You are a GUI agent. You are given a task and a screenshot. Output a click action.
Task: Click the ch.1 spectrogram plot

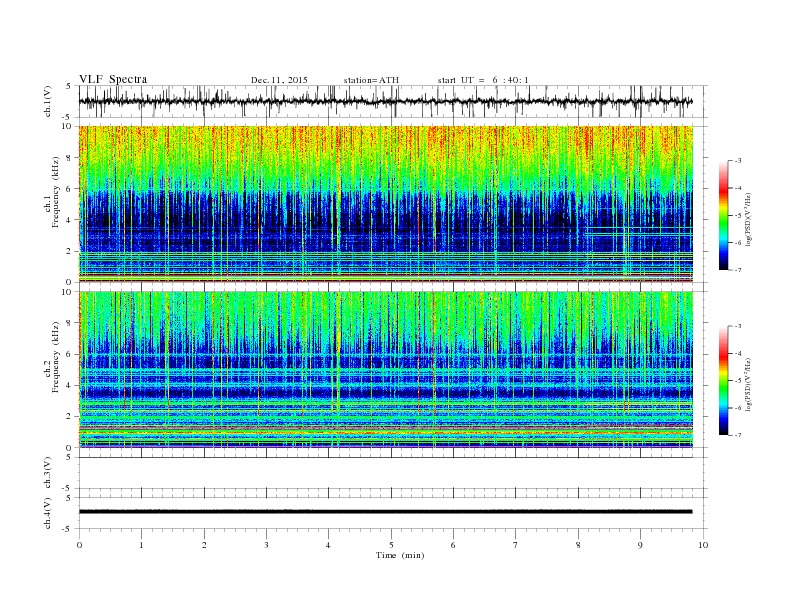coord(385,204)
